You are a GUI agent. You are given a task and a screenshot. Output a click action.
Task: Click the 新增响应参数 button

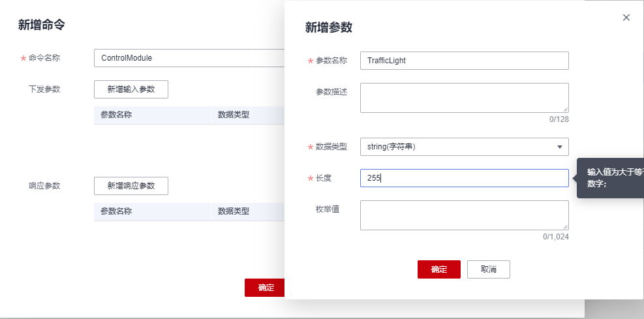click(131, 186)
